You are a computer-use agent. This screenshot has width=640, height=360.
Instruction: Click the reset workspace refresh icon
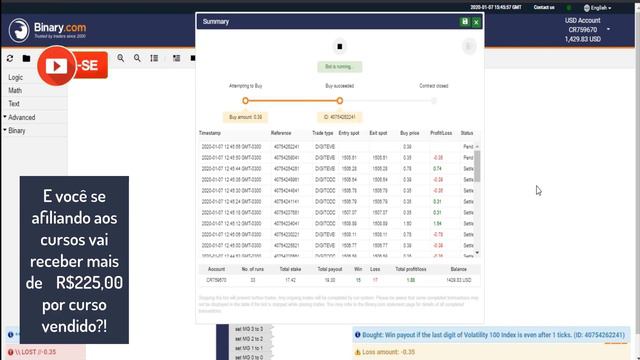10,58
